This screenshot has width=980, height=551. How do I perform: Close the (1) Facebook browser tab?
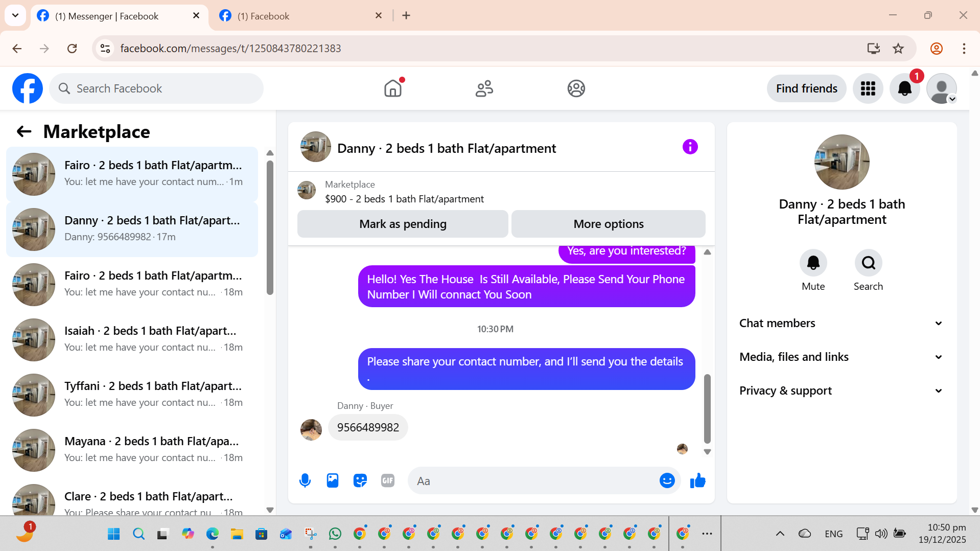379,16
